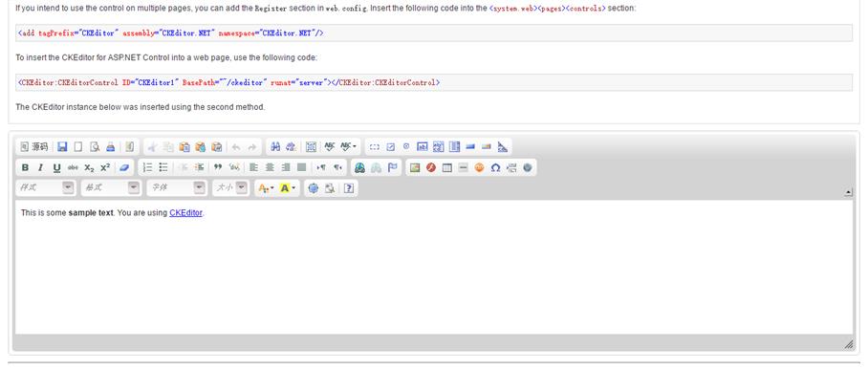
Task: Insert an anchor flag
Action: (393, 167)
